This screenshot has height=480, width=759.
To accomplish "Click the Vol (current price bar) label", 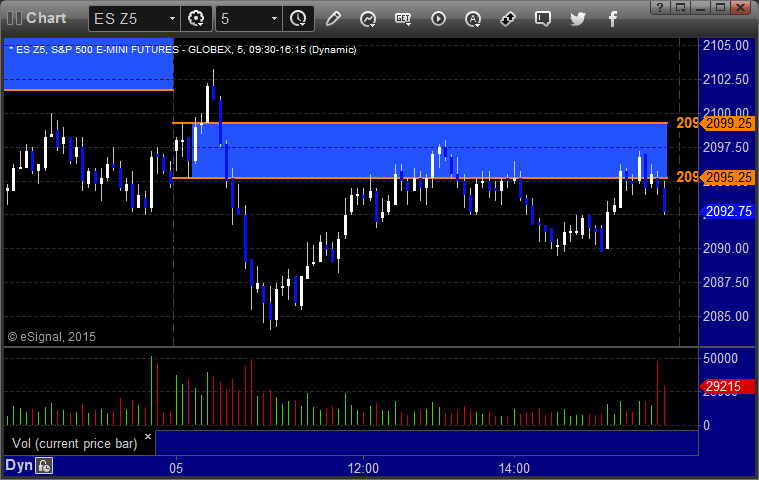I will (x=75, y=444).
